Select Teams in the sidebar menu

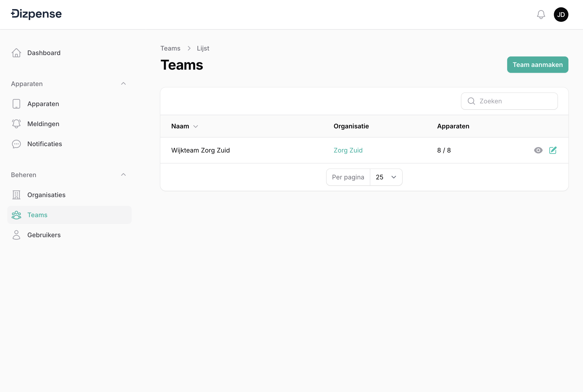pyautogui.click(x=38, y=215)
